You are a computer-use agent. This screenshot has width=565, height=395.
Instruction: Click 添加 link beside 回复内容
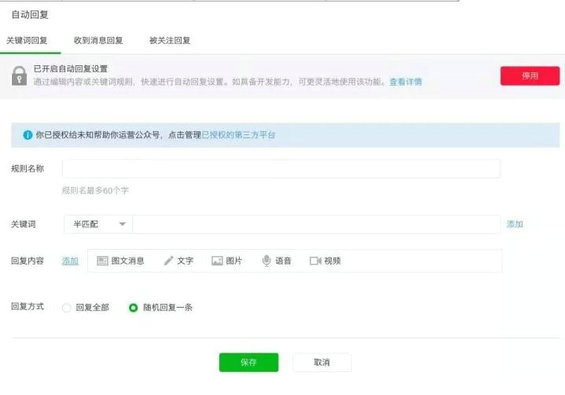(70, 261)
